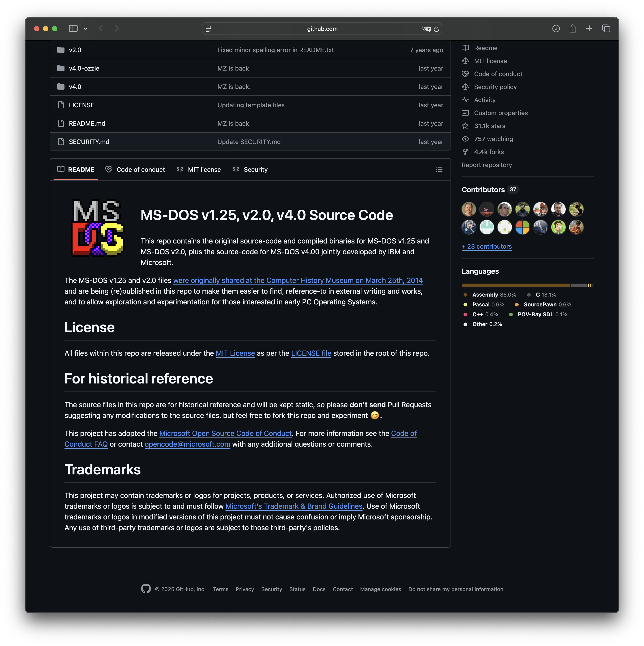Image resolution: width=644 pixels, height=646 pixels.
Task: Open the Contributors 37 heading
Action: pyautogui.click(x=490, y=190)
